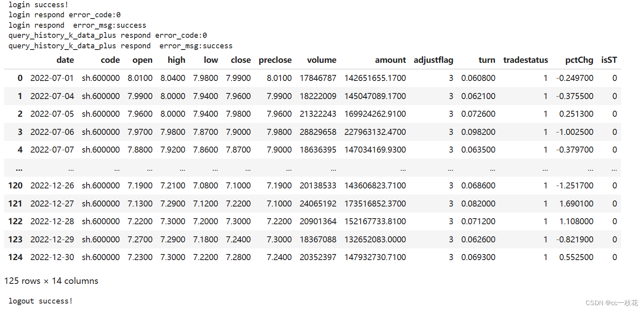Image resolution: width=644 pixels, height=310 pixels.
Task: Click volume value 18222009
Action: click(x=318, y=96)
